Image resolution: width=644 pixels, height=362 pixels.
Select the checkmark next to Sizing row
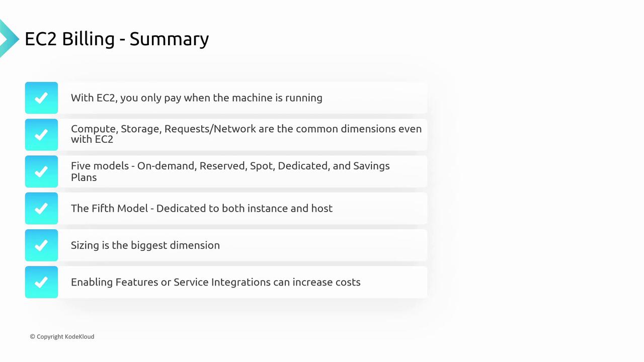pos(41,245)
